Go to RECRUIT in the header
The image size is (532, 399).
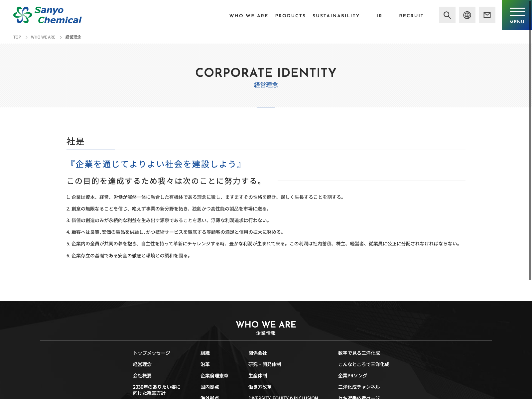coord(411,16)
